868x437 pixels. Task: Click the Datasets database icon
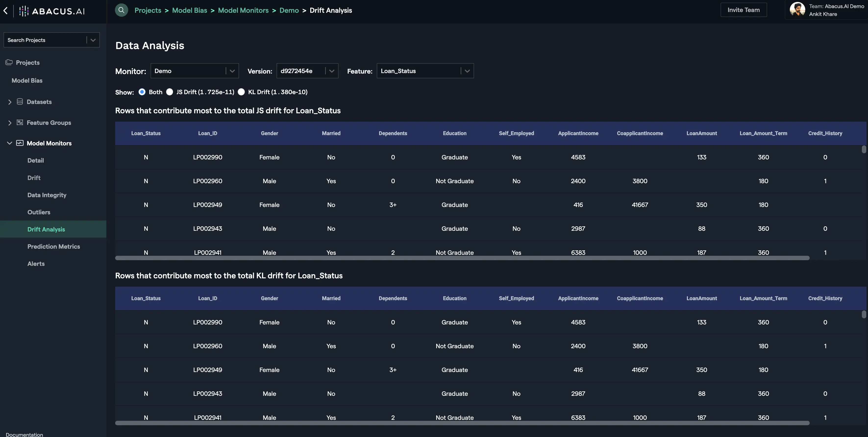pos(20,102)
